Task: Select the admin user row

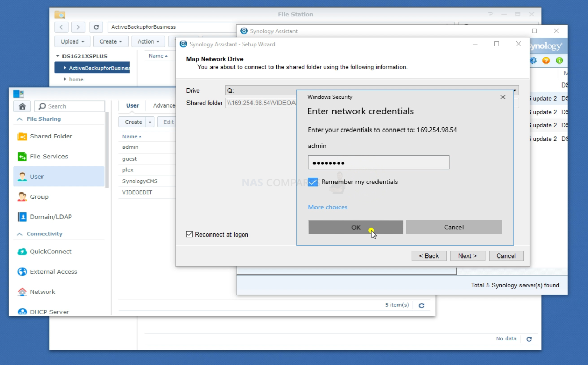Action: pyautogui.click(x=147, y=147)
